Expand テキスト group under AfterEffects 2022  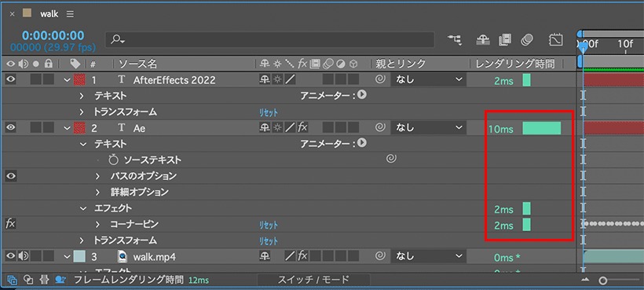click(82, 96)
